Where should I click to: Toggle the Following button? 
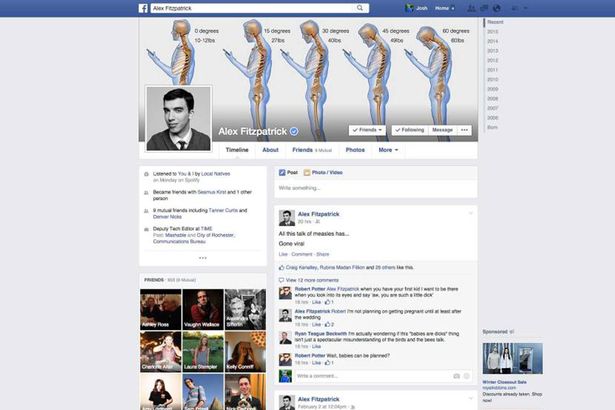pyautogui.click(x=408, y=130)
